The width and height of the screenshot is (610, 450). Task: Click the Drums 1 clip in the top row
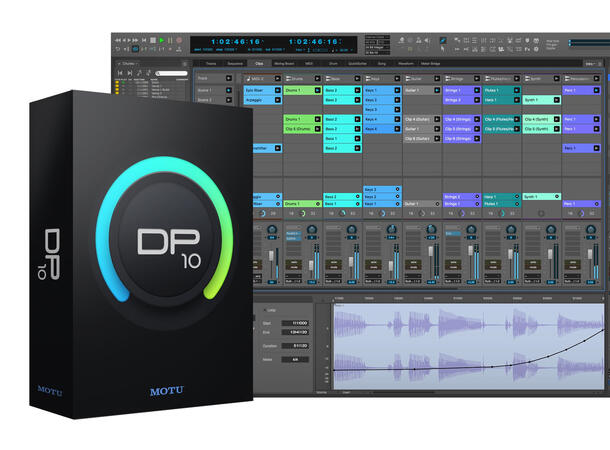303,90
